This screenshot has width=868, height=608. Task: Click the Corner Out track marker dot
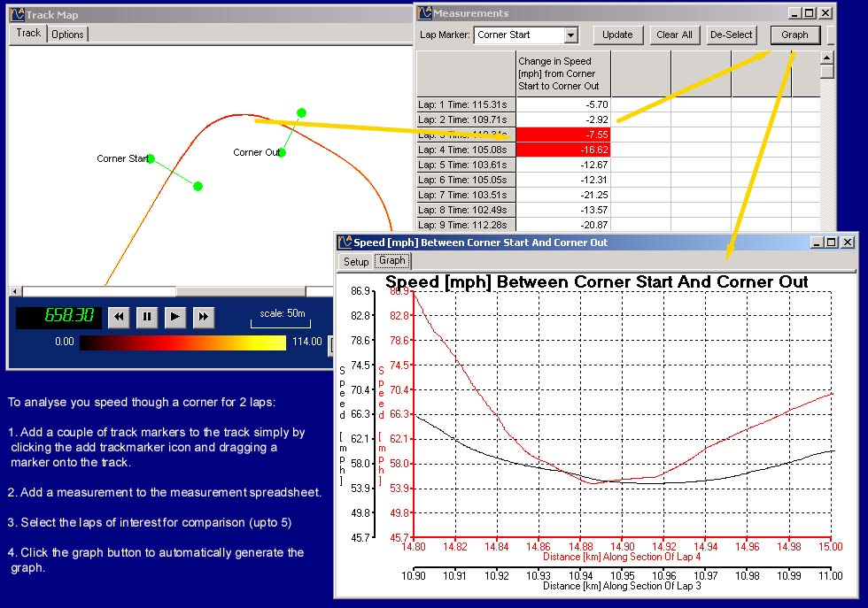(282, 152)
